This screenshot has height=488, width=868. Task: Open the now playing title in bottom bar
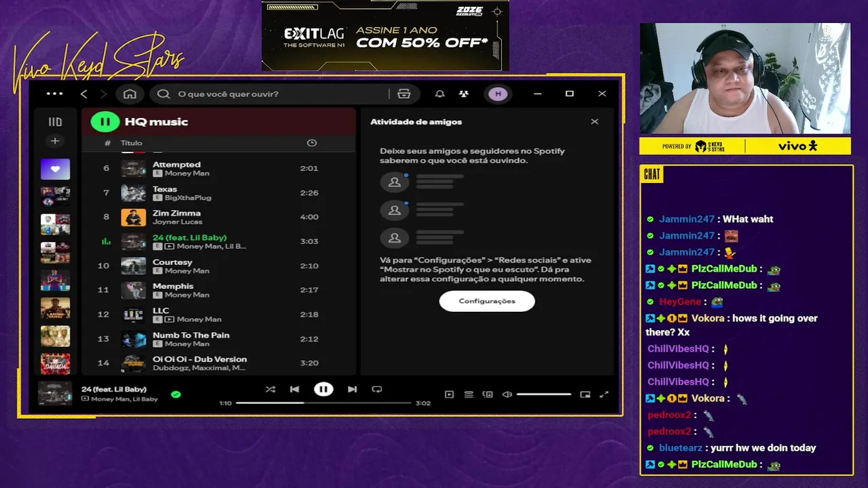click(114, 389)
